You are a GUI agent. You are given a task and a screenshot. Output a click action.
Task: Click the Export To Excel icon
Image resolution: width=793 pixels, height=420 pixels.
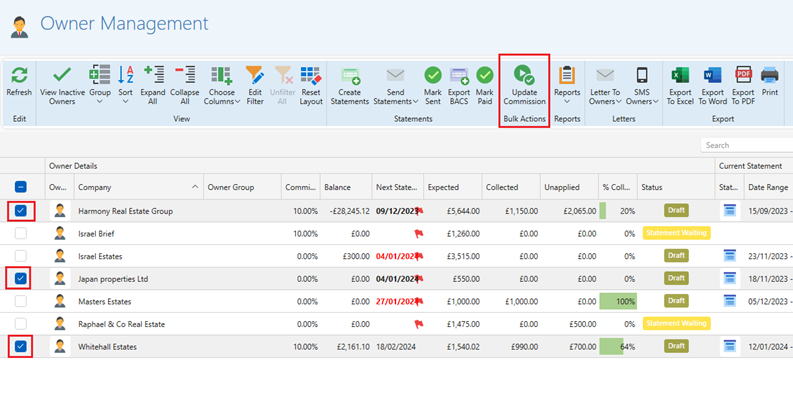(x=680, y=76)
